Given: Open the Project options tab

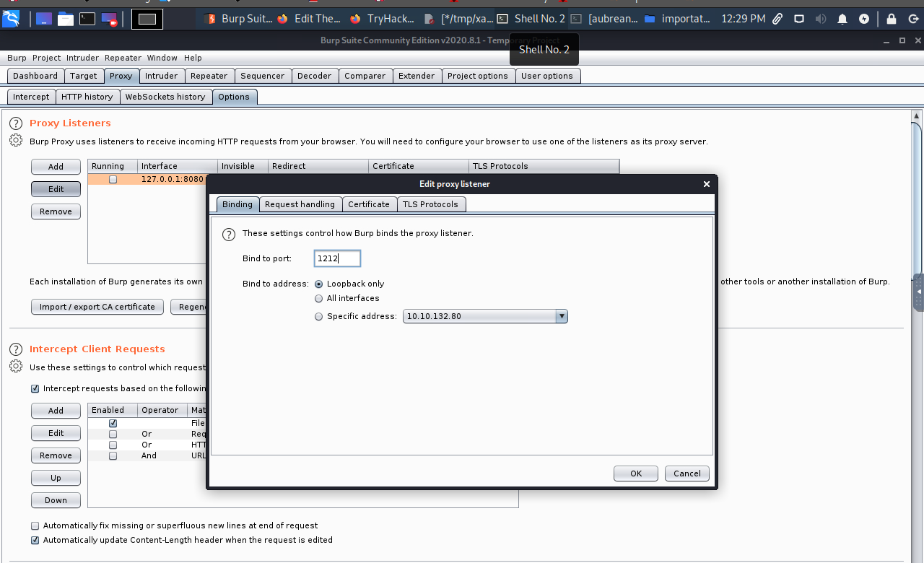Looking at the screenshot, I should [x=478, y=76].
